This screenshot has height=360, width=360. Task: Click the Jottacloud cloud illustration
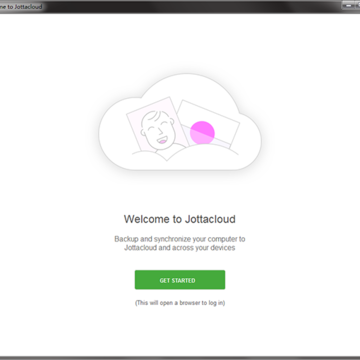[x=180, y=123]
